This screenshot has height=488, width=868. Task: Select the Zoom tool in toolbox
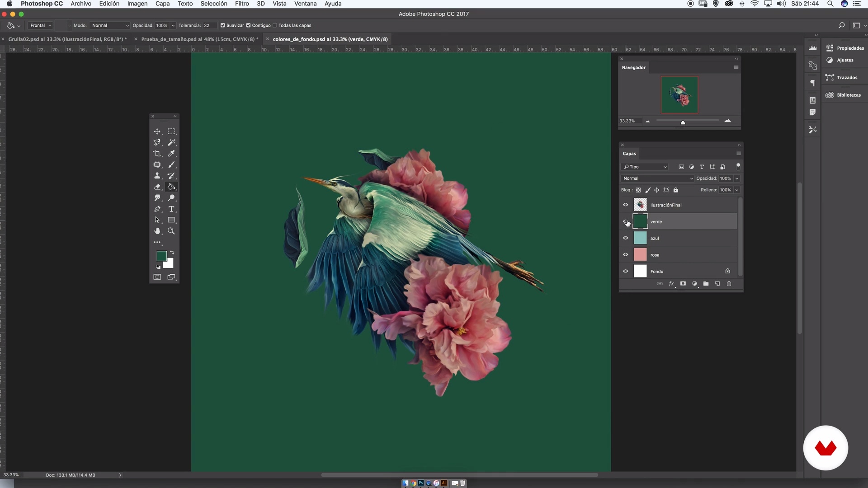pyautogui.click(x=171, y=231)
